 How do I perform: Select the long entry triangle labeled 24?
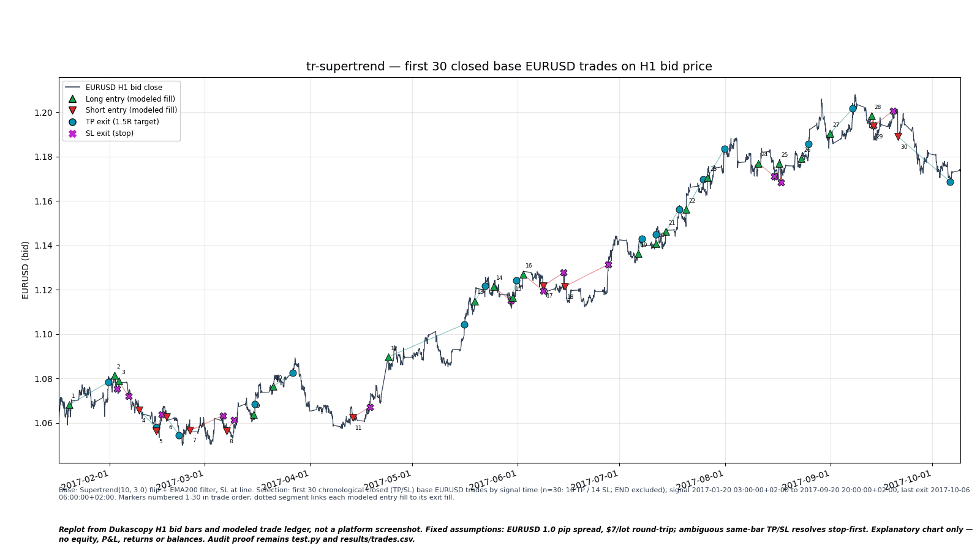click(x=758, y=163)
